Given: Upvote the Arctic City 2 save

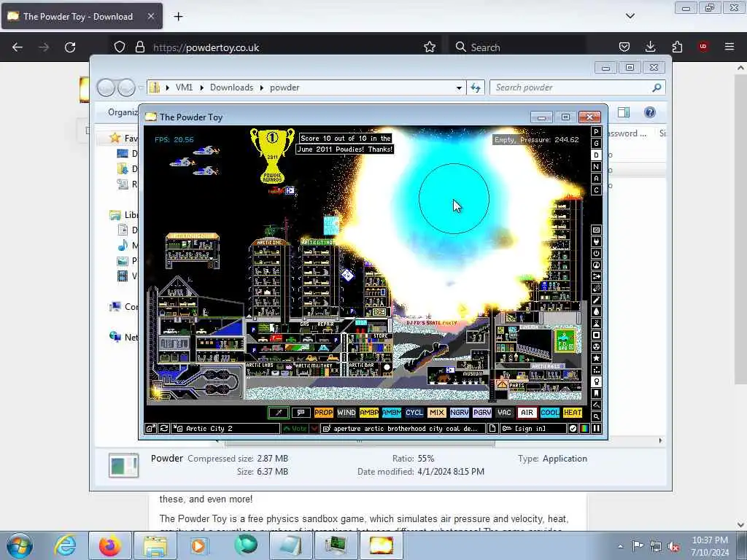Looking at the screenshot, I should 295,429.
